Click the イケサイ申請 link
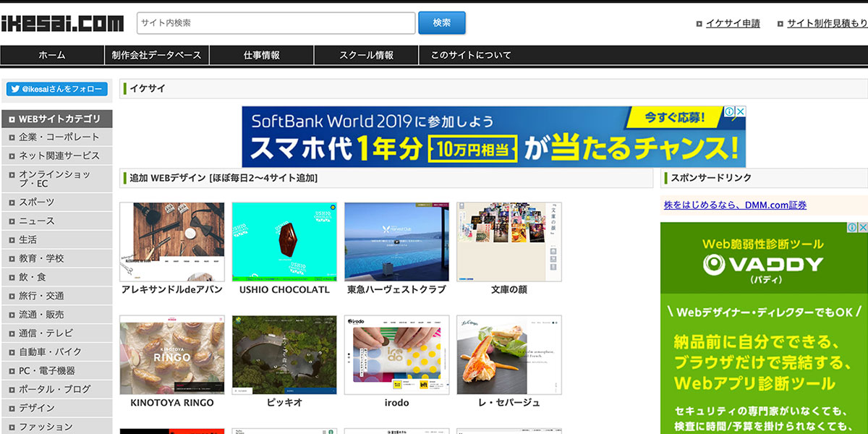The height and width of the screenshot is (434, 868). tap(733, 23)
